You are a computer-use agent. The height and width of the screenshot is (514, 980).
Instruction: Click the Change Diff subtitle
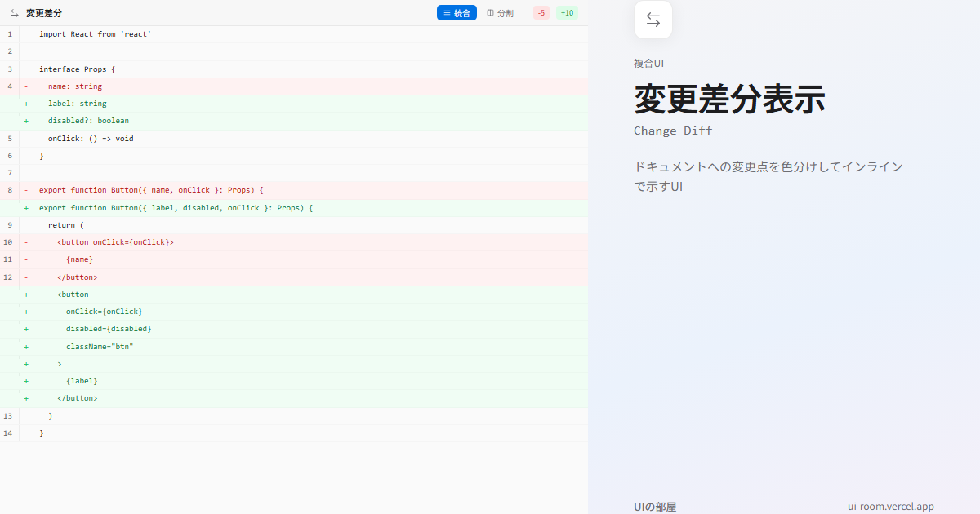[673, 131]
